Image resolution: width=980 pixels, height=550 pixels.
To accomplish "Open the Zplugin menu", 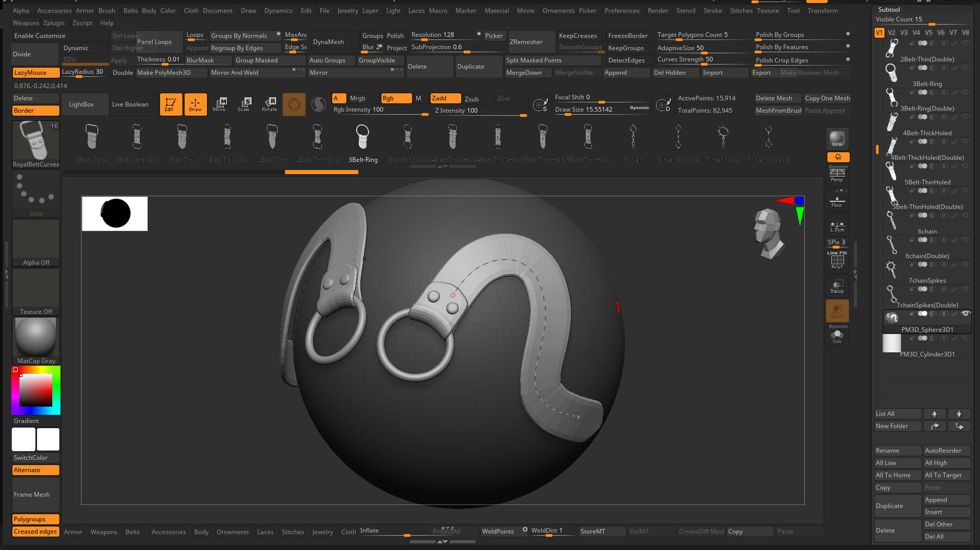I will 54,23.
